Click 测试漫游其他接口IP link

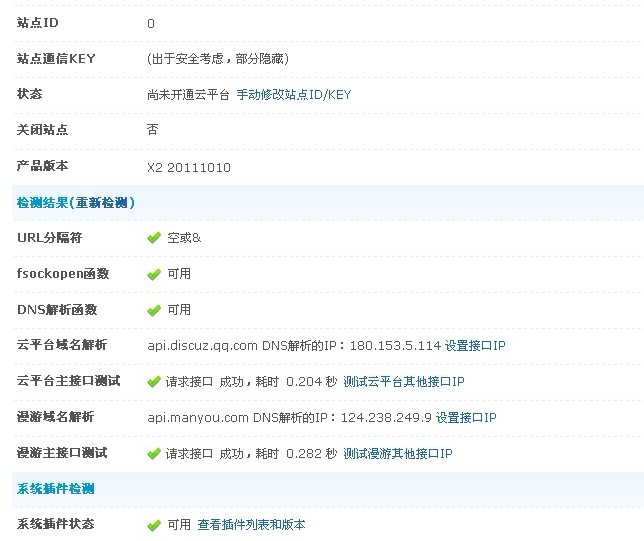[x=398, y=454]
